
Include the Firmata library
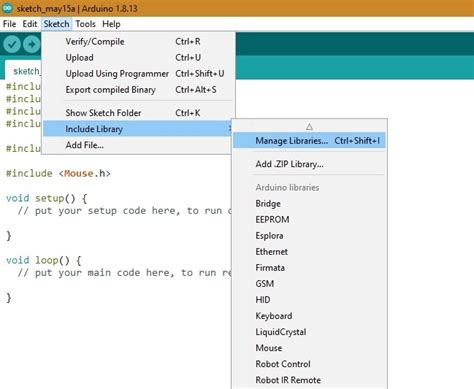tap(309, 268)
